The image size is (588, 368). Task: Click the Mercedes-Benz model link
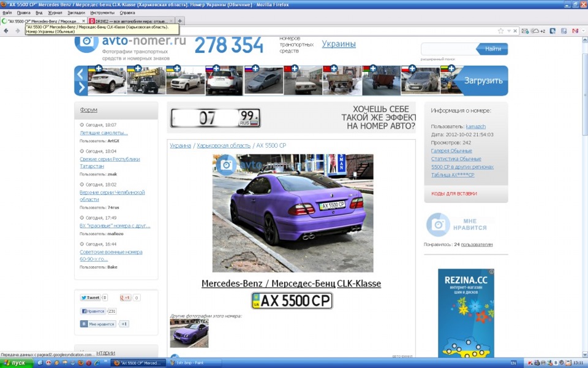[267, 283]
